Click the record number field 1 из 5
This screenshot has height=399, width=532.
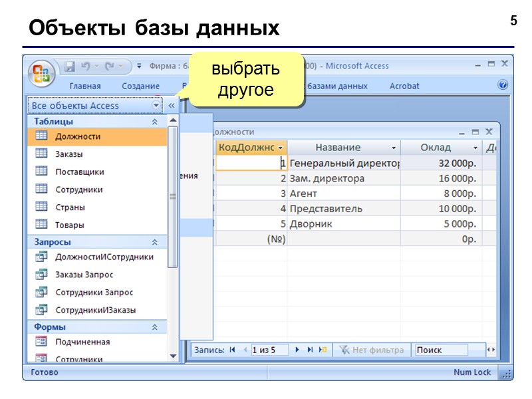tap(270, 350)
